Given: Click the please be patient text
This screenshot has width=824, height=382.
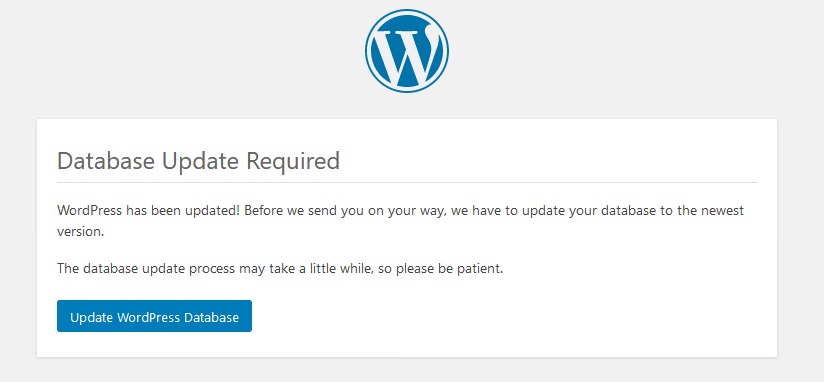Looking at the screenshot, I should coord(449,269).
